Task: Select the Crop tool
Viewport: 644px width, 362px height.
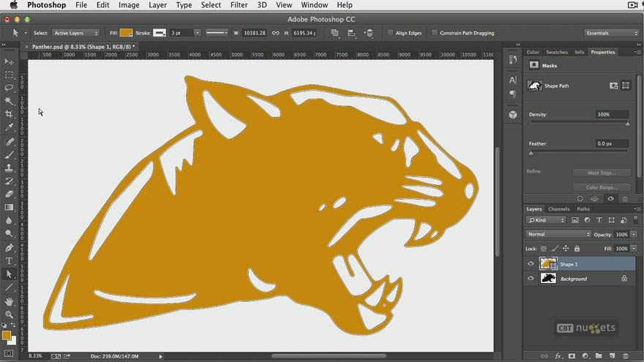Action: click(9, 113)
